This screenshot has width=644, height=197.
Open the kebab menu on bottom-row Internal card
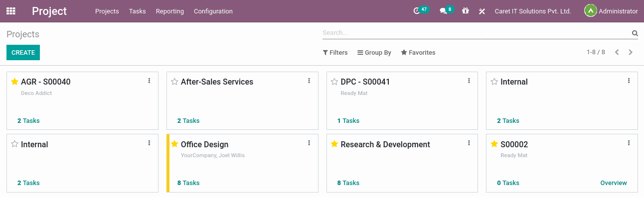(x=149, y=143)
